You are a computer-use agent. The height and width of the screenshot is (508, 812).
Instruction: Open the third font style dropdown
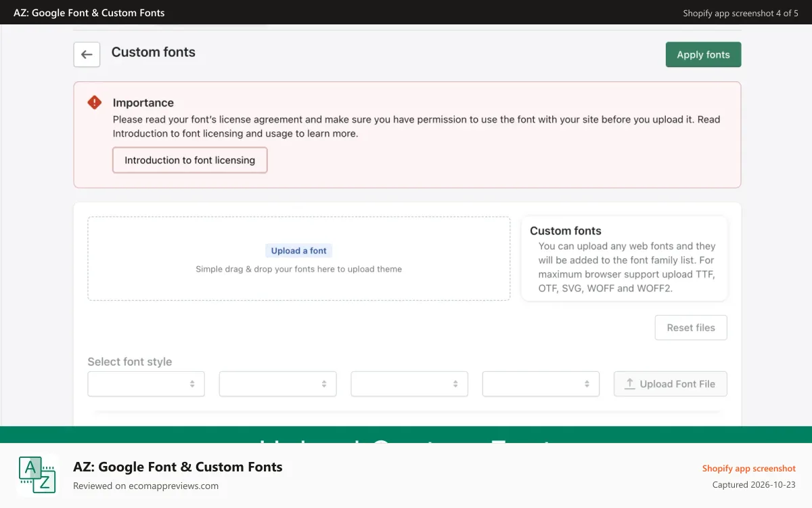409,384
